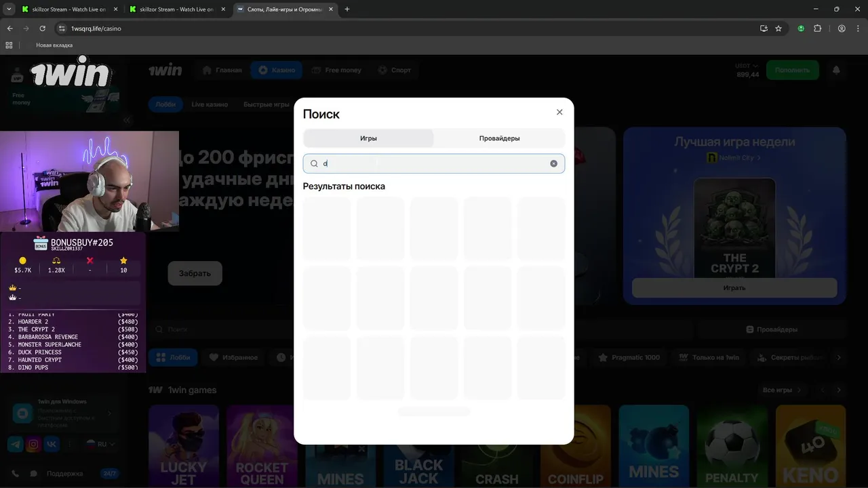This screenshot has height=488, width=868.
Task: Go back in browser history
Action: click(9, 28)
